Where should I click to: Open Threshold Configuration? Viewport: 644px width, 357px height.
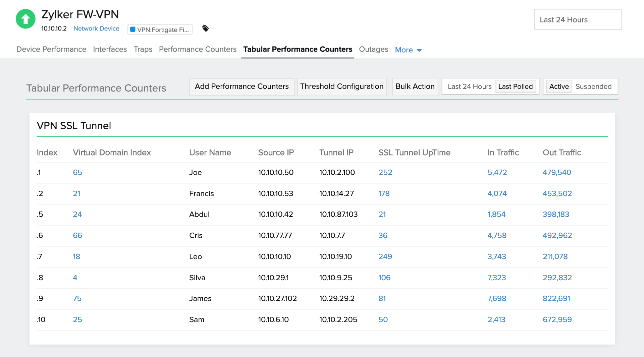tap(342, 86)
